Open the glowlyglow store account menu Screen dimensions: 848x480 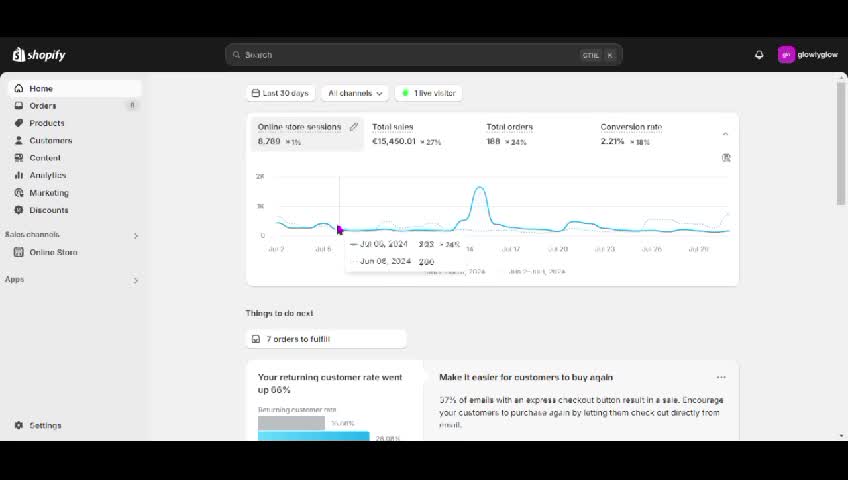[x=809, y=55]
